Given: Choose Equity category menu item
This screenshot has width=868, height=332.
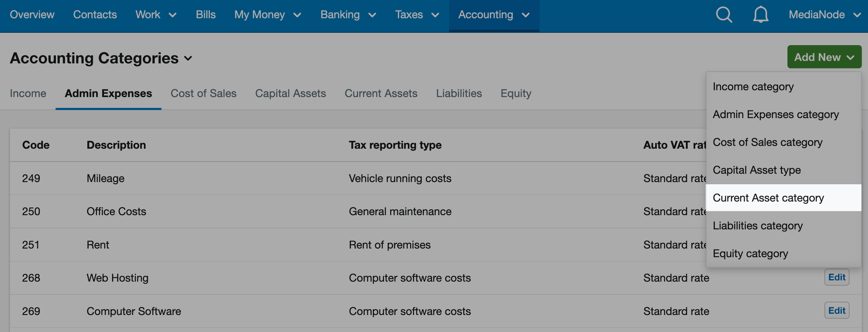Looking at the screenshot, I should [783, 253].
